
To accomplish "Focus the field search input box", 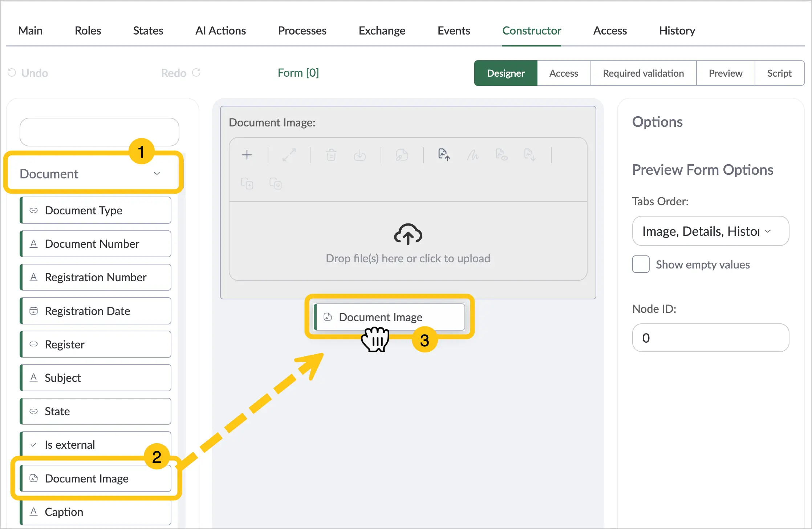I will click(x=100, y=132).
